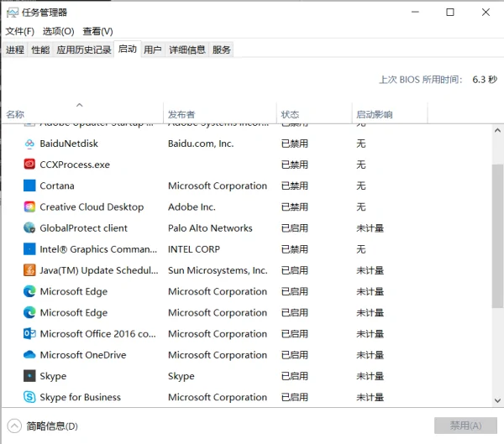The image size is (504, 444).
Task: Select the BaiduNetdisk cloud icon
Action: point(29,144)
